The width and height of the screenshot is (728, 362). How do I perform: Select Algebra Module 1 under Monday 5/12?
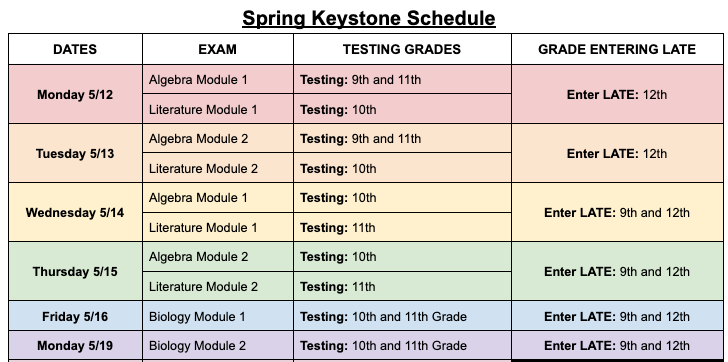[x=218, y=79]
